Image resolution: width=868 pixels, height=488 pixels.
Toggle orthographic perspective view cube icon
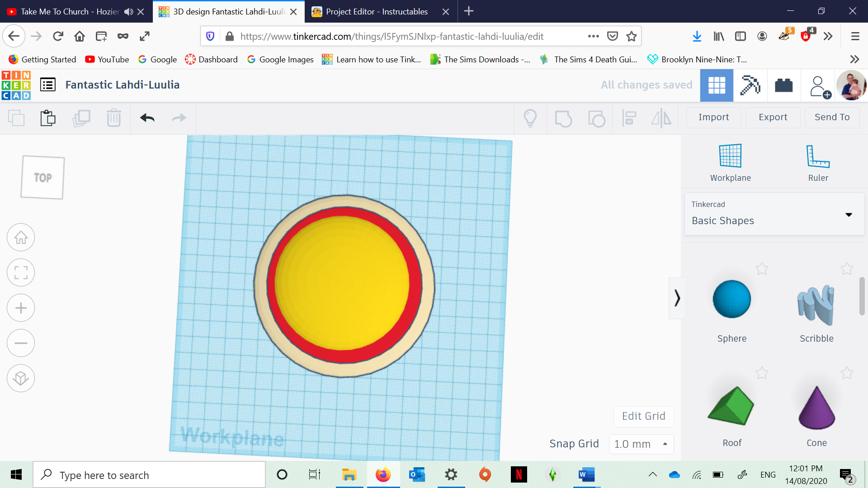tap(21, 378)
